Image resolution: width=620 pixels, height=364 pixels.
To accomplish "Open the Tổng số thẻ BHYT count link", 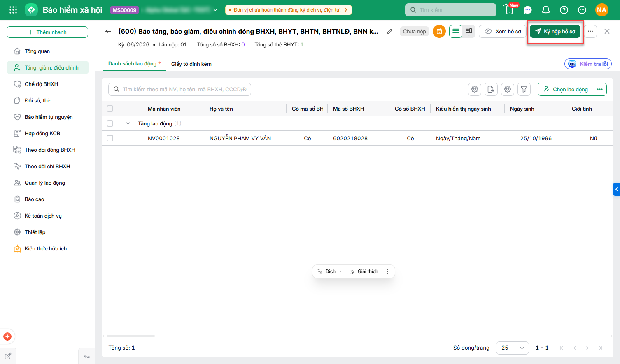I will [x=302, y=45].
